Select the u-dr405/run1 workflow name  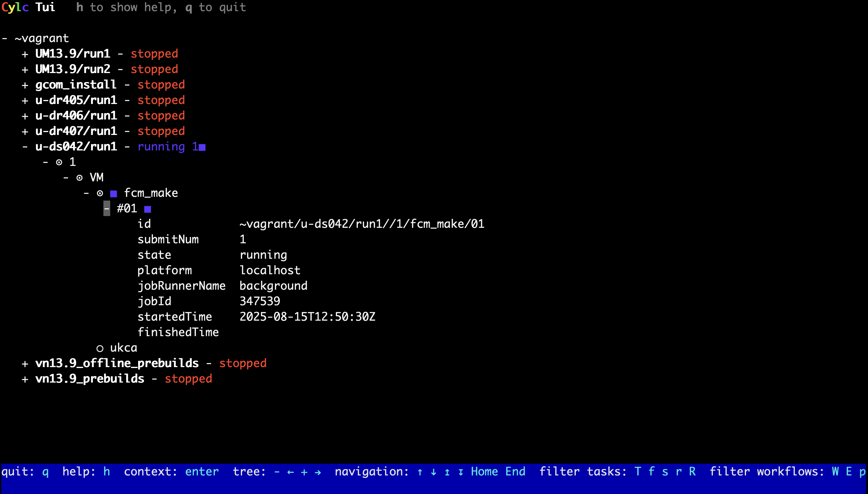click(x=76, y=100)
